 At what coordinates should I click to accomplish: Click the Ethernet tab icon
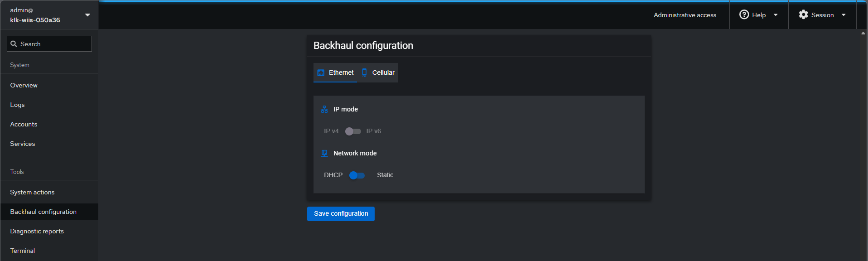pyautogui.click(x=321, y=72)
